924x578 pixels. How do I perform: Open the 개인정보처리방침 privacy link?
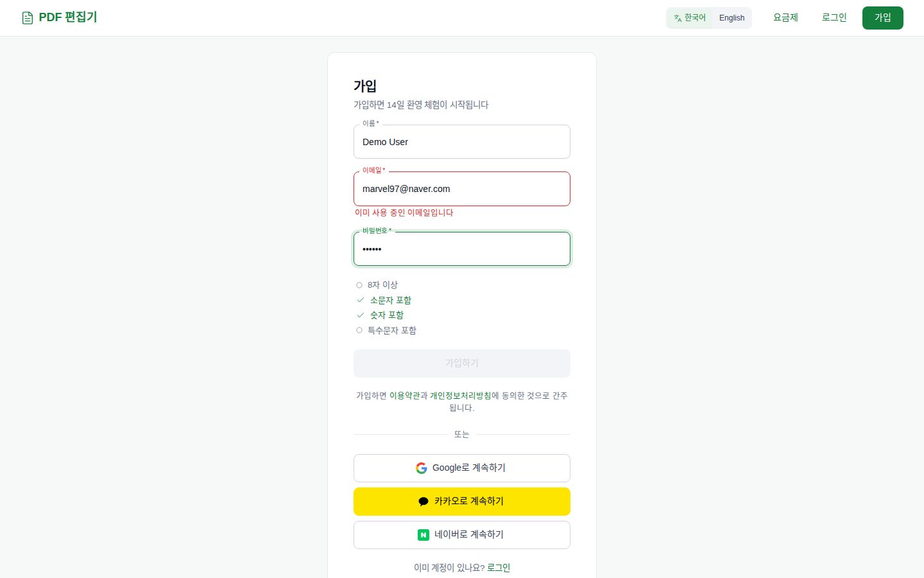461,396
